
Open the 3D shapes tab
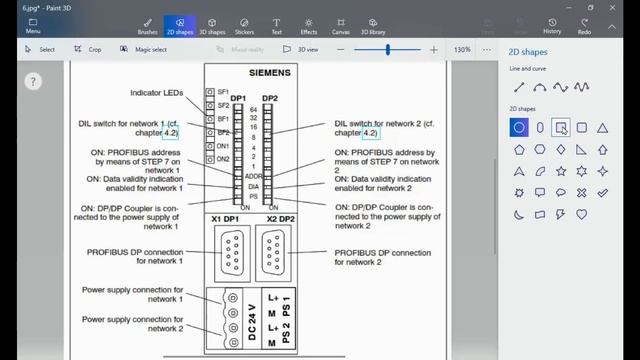click(x=212, y=27)
